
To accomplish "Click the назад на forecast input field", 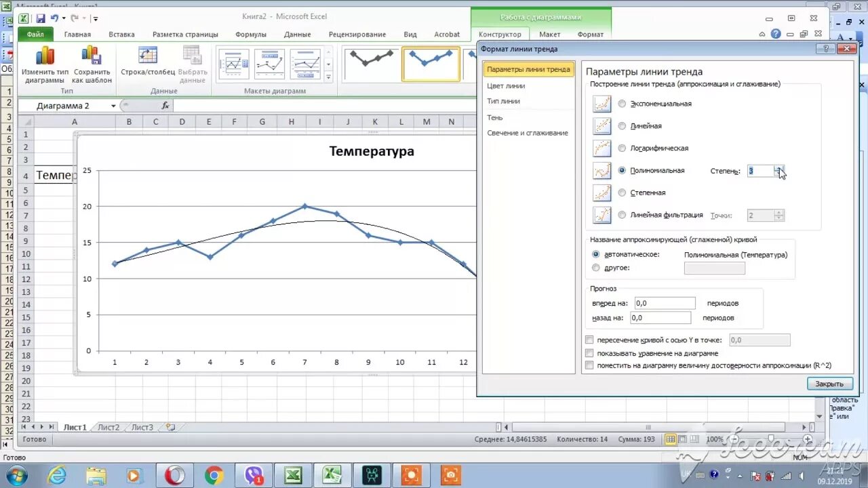I will (660, 317).
